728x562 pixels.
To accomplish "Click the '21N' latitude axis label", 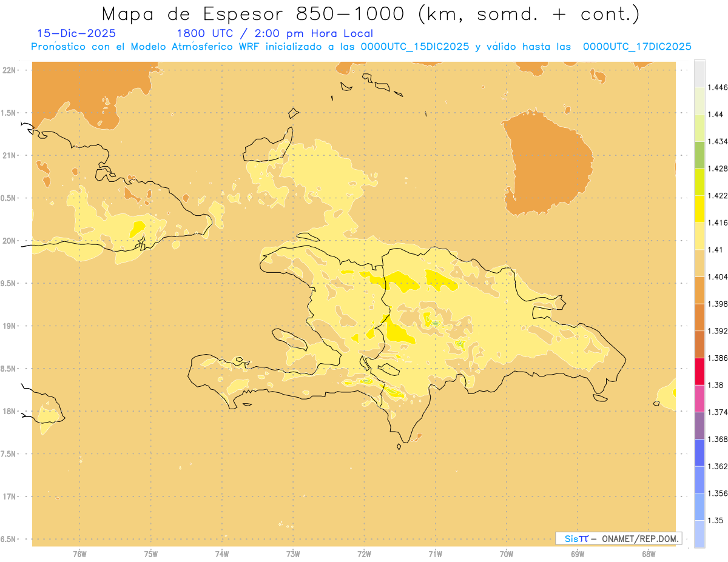I will coord(8,155).
